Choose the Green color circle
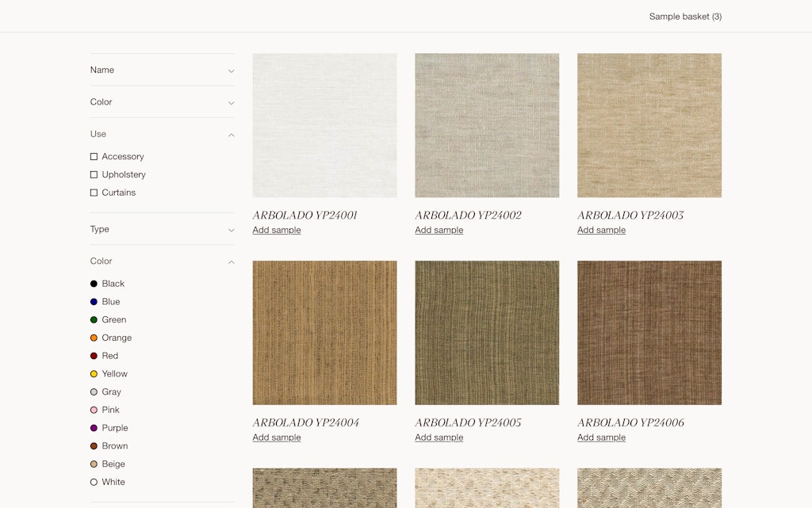Viewport: 812px width, 508px height. pos(94,320)
